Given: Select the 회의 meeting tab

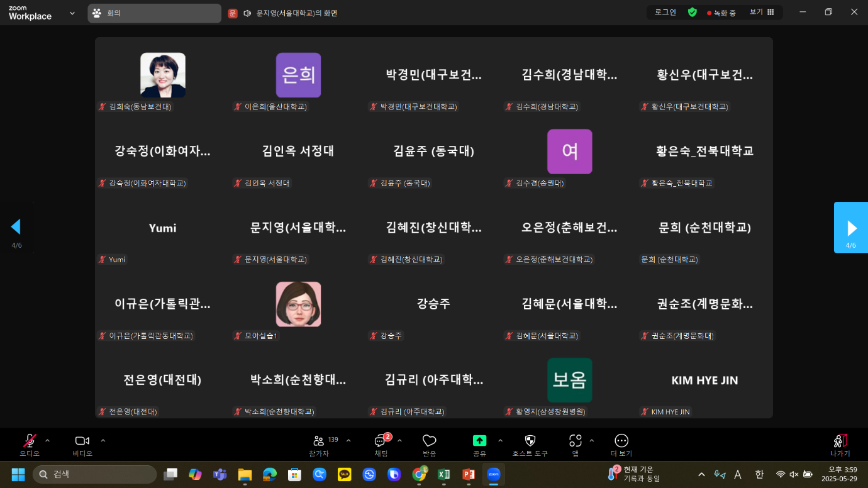Looking at the screenshot, I should pos(154,13).
